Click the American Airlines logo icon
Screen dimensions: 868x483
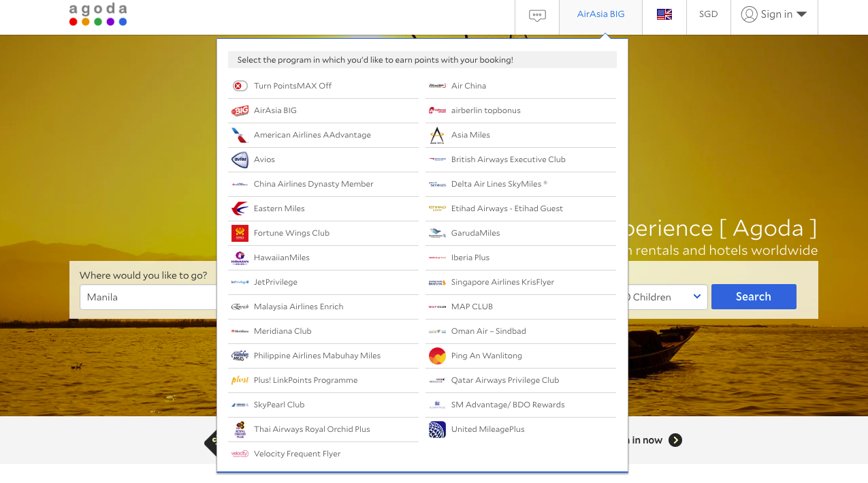(240, 135)
